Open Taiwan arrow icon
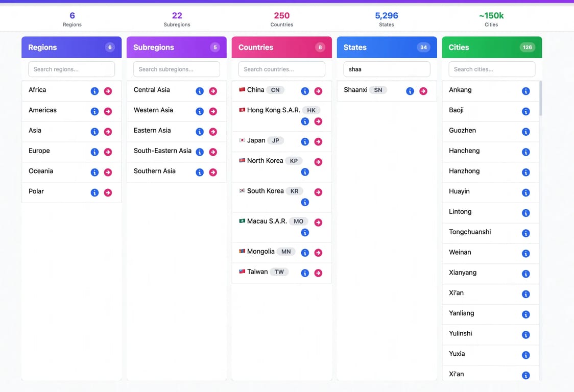 click(319, 273)
